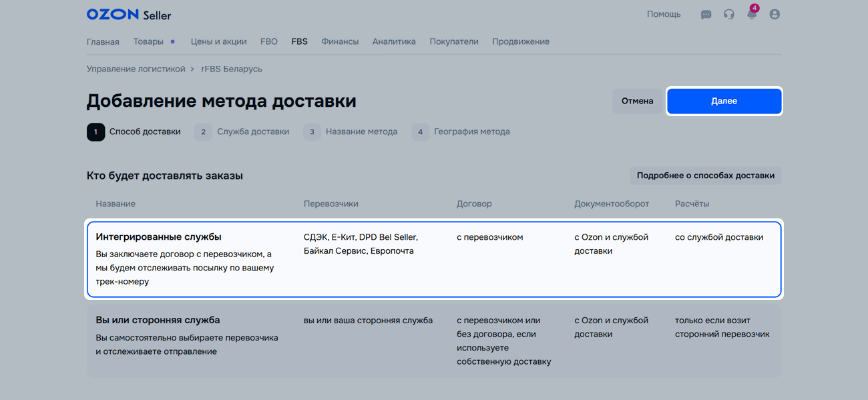This screenshot has width=868, height=400.
Task: Open notifications bell icon
Action: tap(751, 15)
